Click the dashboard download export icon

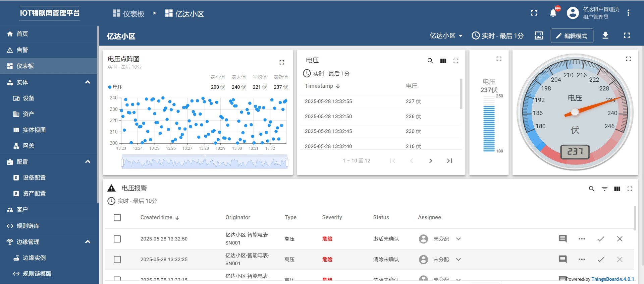pyautogui.click(x=605, y=35)
